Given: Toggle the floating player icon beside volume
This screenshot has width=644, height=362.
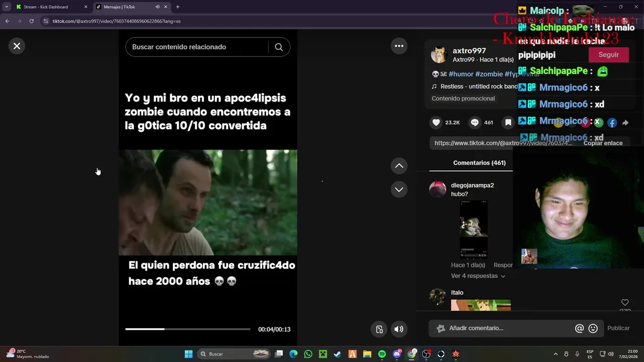Looking at the screenshot, I should tap(379, 329).
